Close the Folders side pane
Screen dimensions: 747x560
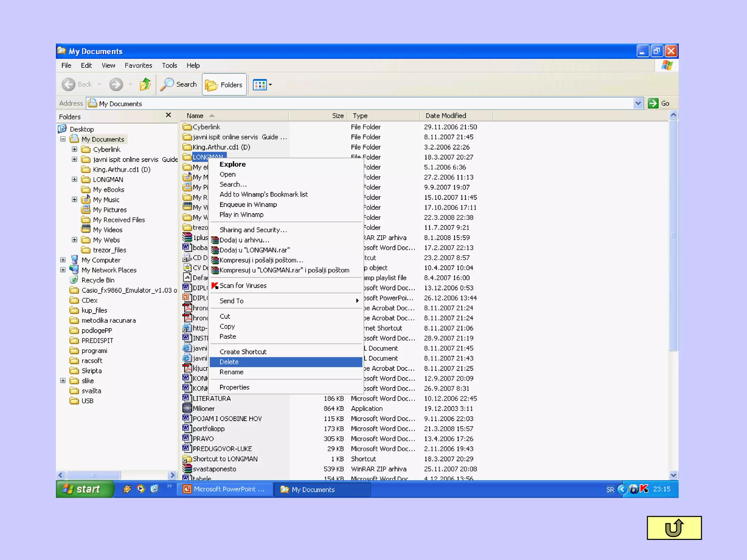point(168,115)
